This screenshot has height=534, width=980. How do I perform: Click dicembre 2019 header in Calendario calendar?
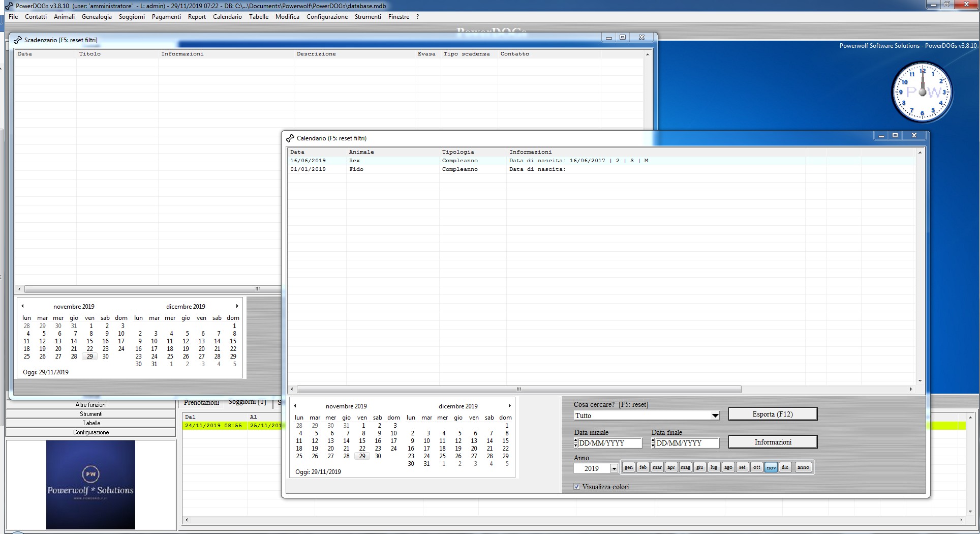(x=458, y=406)
